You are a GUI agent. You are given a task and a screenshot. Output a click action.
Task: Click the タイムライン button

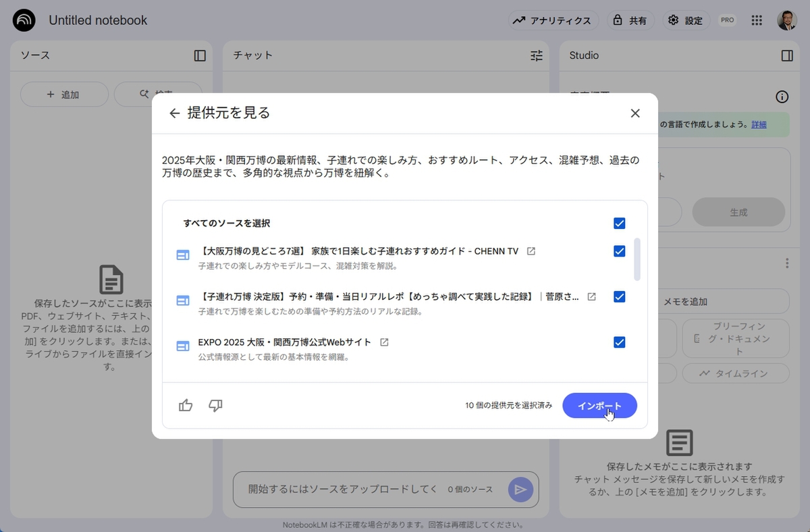coord(735,373)
